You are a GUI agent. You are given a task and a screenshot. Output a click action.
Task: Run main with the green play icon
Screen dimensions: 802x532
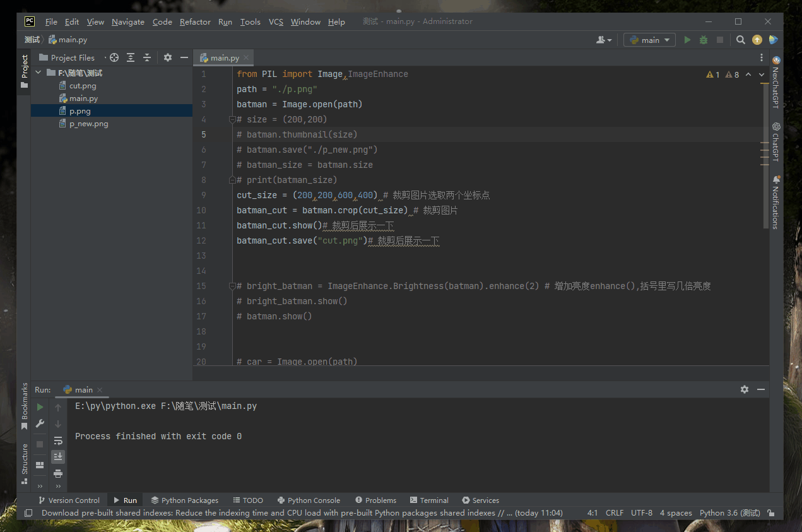(687, 39)
